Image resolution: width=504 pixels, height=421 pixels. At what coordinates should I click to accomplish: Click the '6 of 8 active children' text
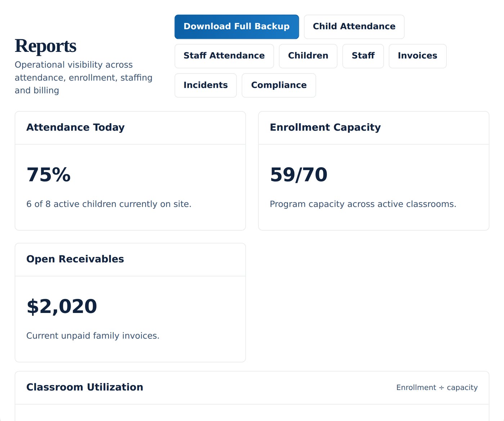[109, 204]
